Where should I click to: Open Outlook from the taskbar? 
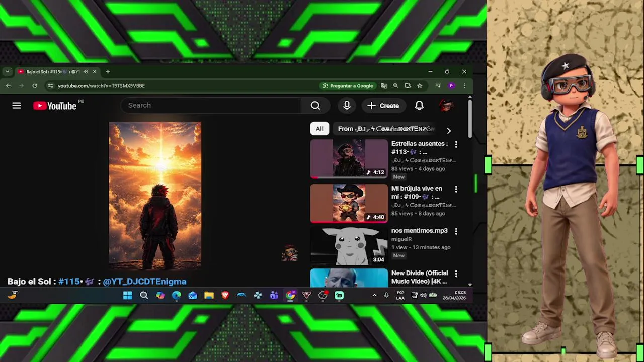pyautogui.click(x=193, y=296)
